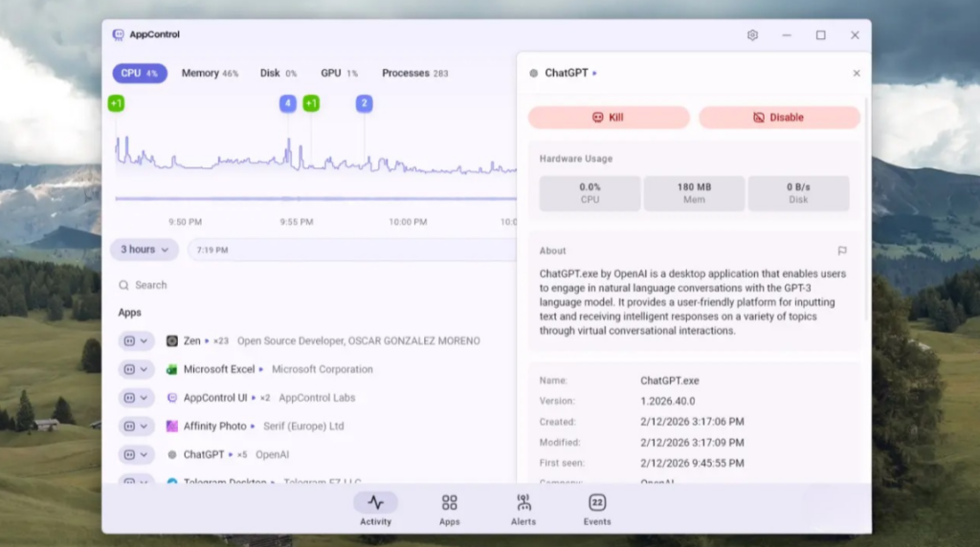Click the block icon in Zen row
This screenshot has width=980, height=547.
point(129,341)
